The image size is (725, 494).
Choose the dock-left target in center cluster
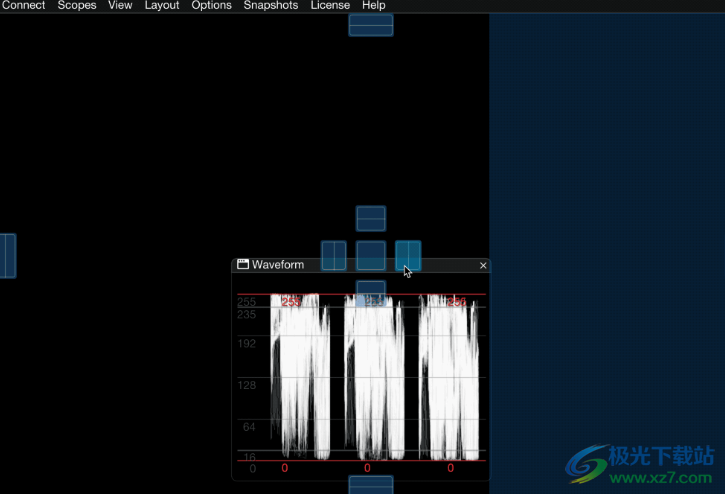(x=334, y=255)
